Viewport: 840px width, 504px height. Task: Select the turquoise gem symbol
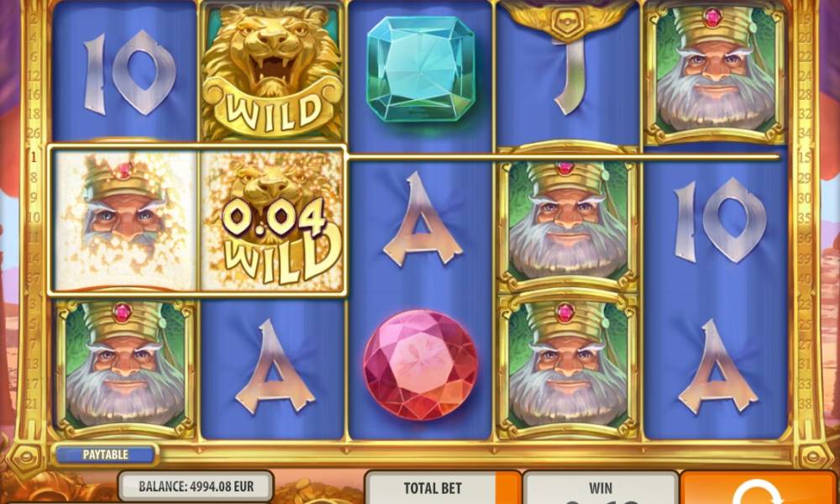click(422, 68)
